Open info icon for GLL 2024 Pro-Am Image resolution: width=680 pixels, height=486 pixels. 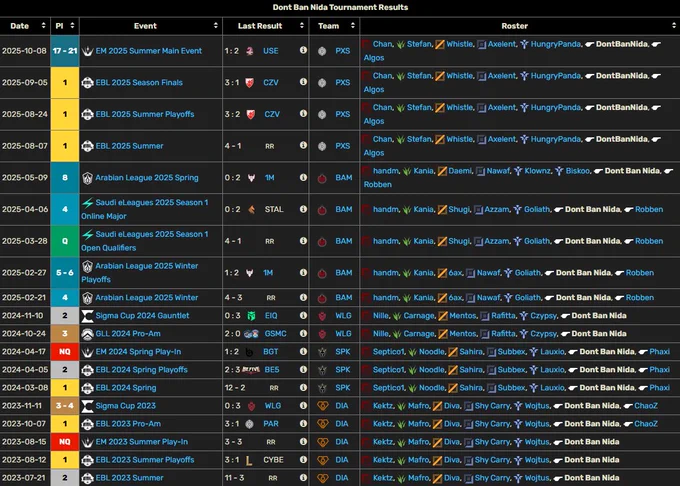[303, 333]
